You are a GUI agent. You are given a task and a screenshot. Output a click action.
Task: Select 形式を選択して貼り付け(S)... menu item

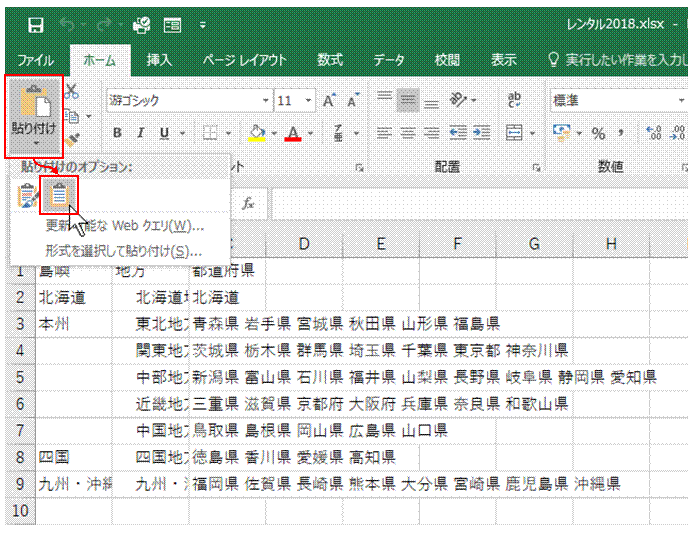[x=124, y=252]
